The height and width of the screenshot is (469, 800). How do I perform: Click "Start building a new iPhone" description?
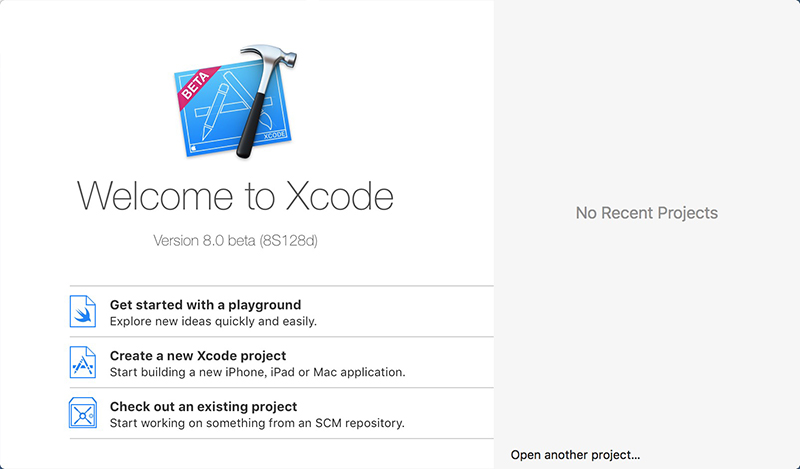[x=257, y=373]
